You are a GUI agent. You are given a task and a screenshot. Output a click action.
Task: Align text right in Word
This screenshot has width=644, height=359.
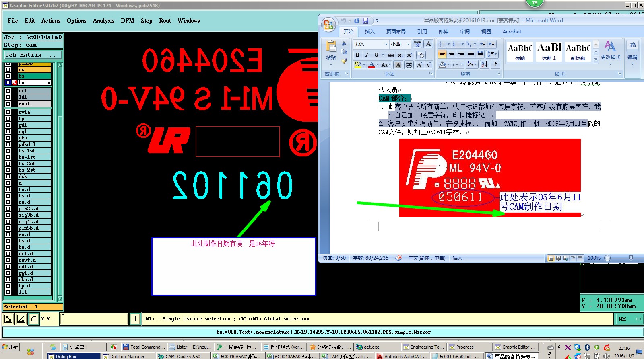pyautogui.click(x=461, y=54)
